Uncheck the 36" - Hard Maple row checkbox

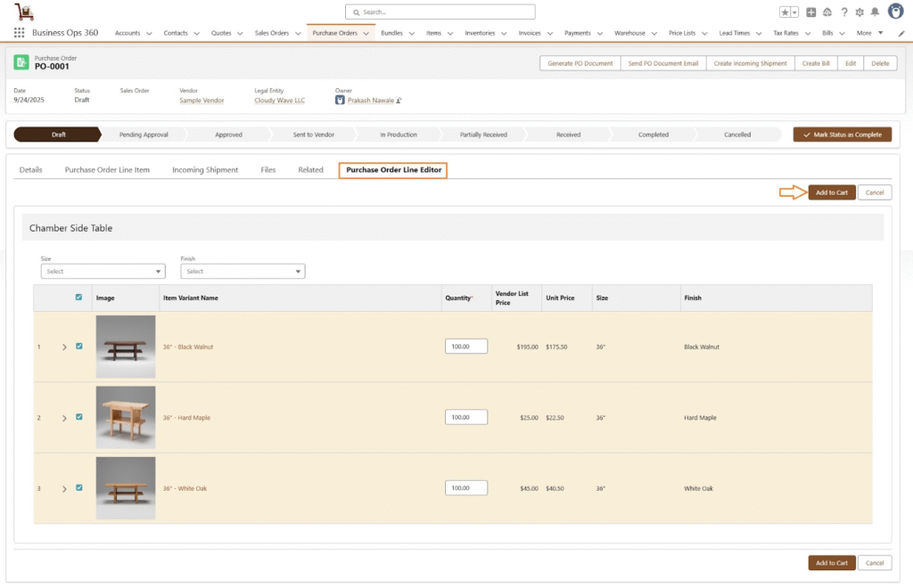tap(79, 416)
